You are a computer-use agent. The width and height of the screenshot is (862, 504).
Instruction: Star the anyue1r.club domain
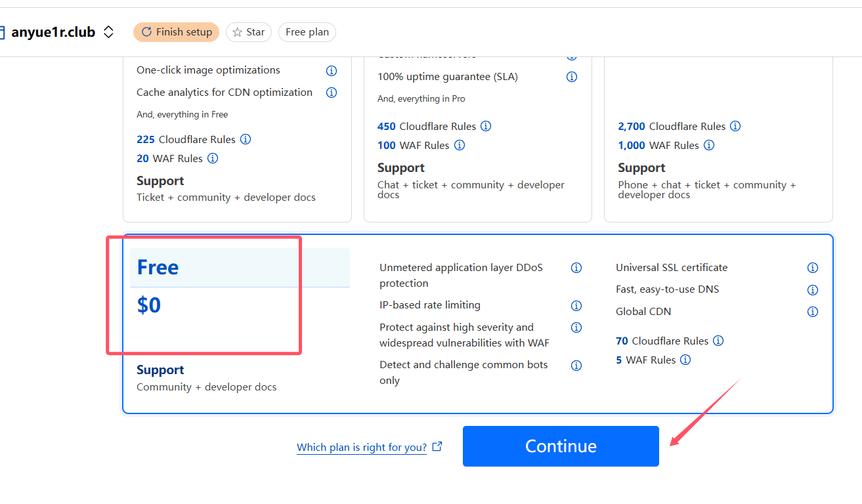click(x=249, y=32)
